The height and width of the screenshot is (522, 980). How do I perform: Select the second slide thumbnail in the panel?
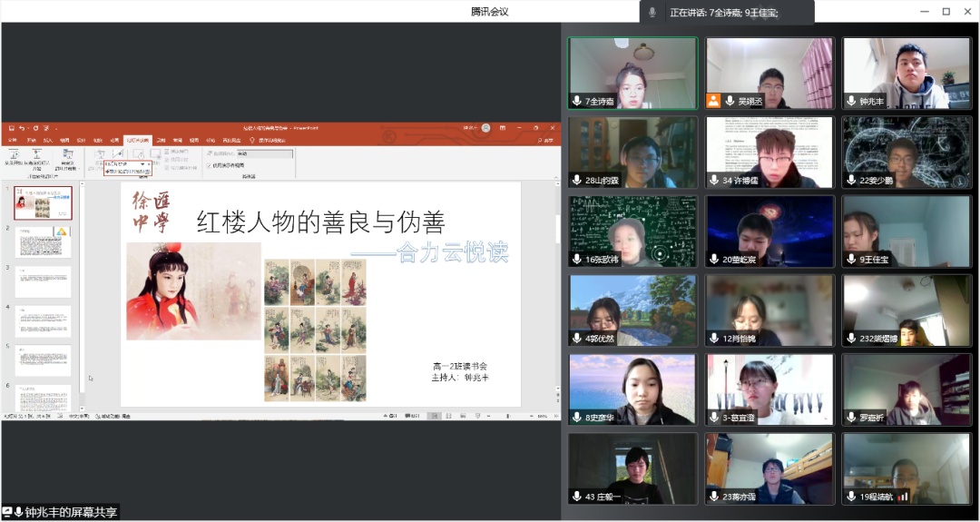coord(44,242)
